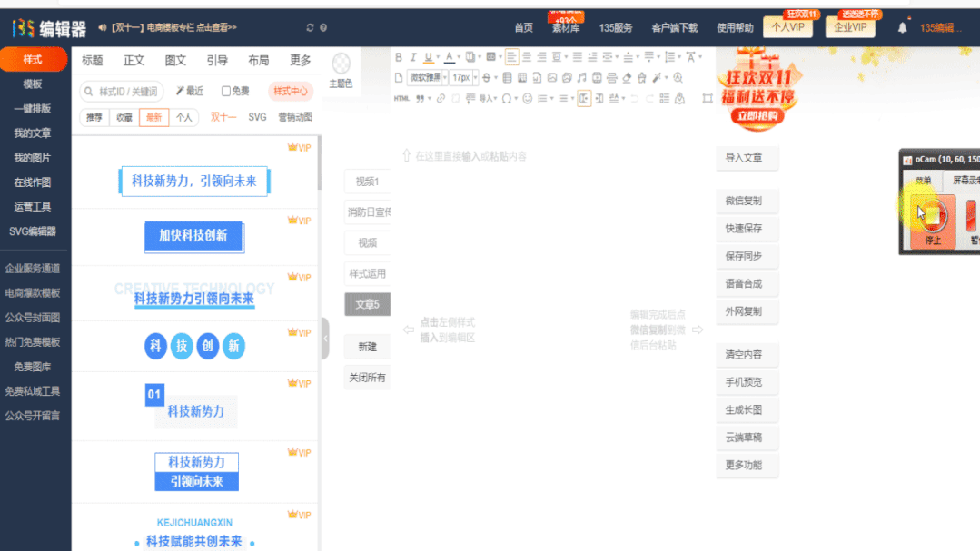
Task: Stop recording in oCam window
Action: (933, 221)
